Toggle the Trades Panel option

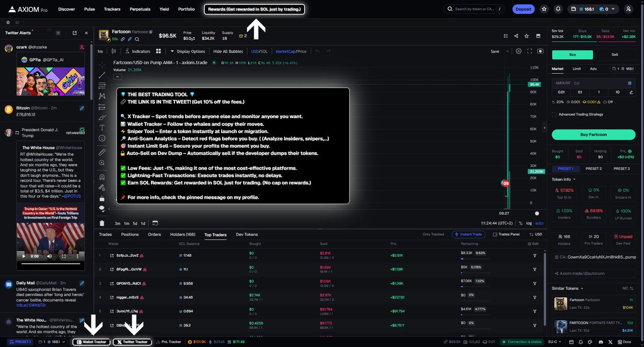(506, 234)
